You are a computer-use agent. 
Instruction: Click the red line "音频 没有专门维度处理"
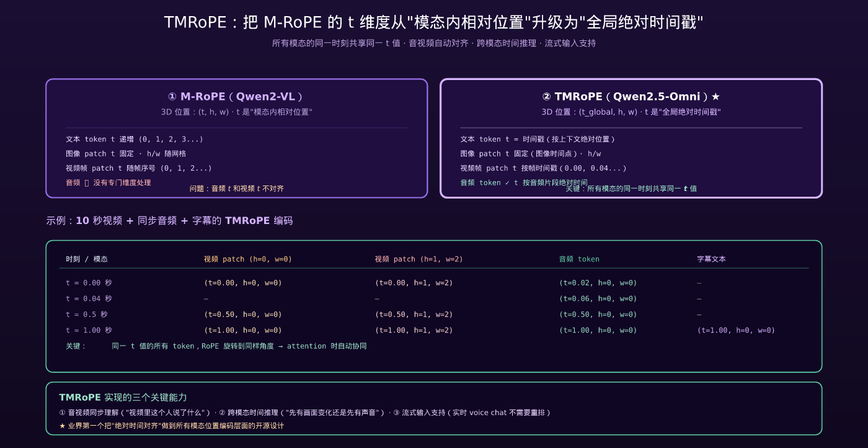point(108,182)
